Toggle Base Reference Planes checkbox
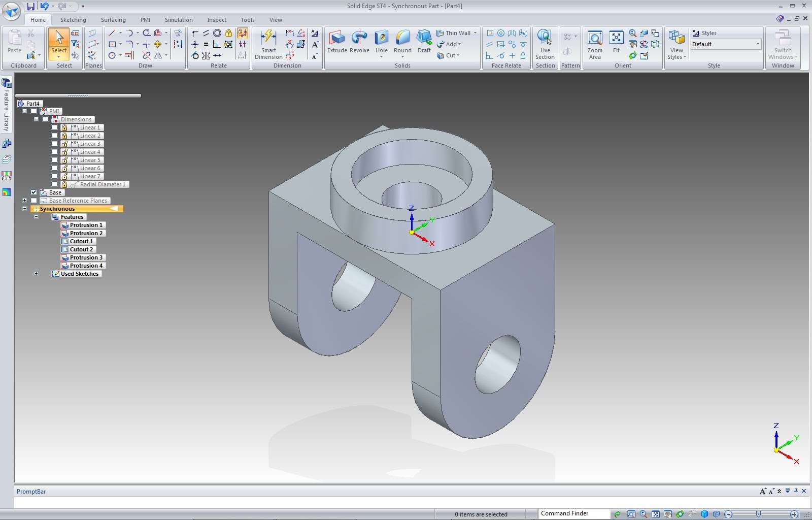This screenshot has width=812, height=520. (x=34, y=201)
